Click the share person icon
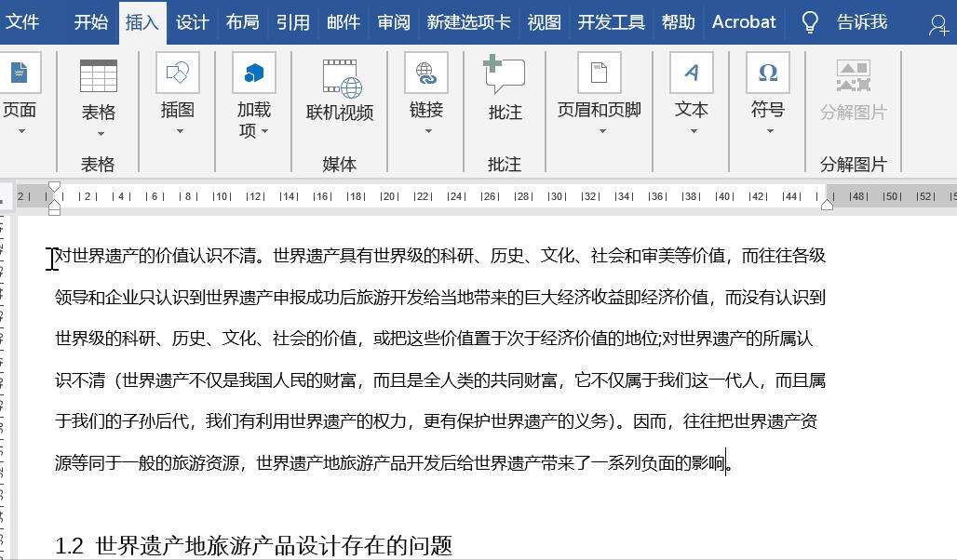 (938, 25)
